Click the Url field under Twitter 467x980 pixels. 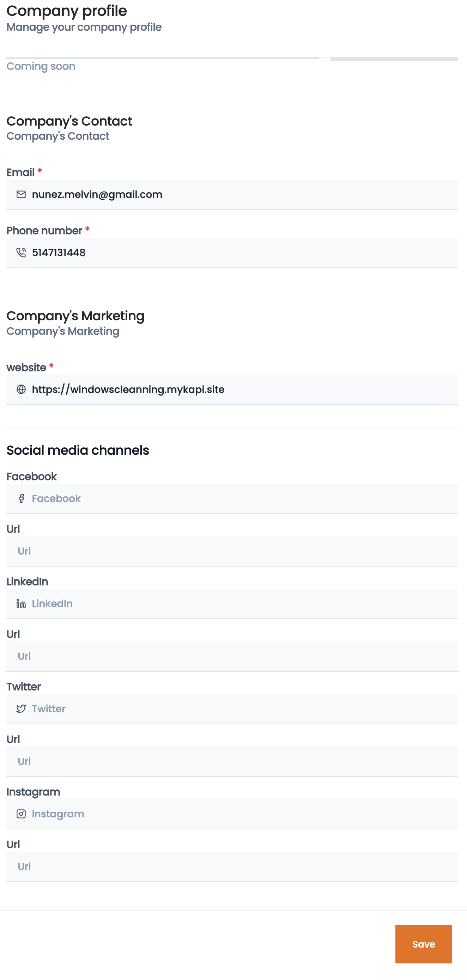click(x=232, y=761)
